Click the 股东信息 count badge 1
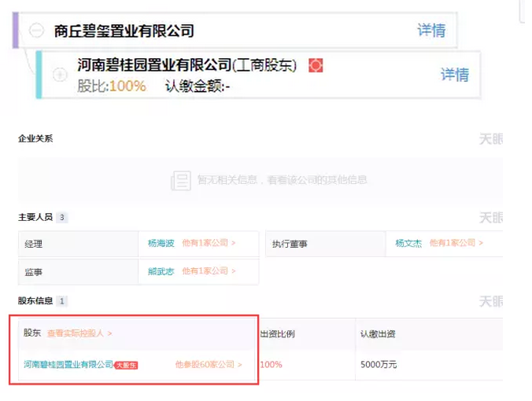 [x=61, y=300]
